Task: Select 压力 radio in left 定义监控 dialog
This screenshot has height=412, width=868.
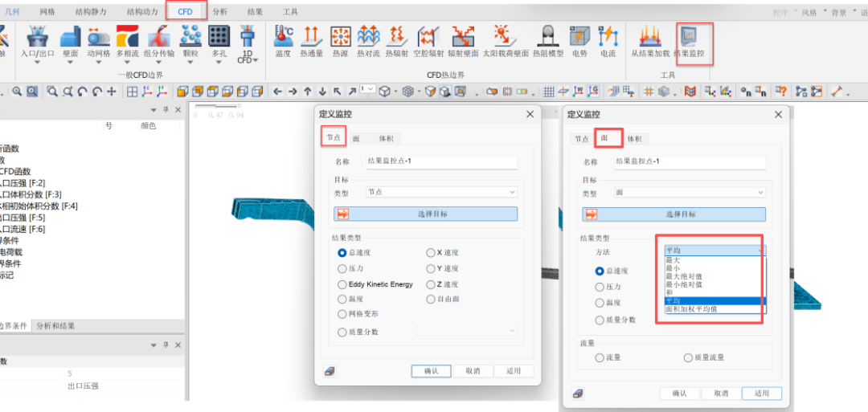Action: [342, 269]
